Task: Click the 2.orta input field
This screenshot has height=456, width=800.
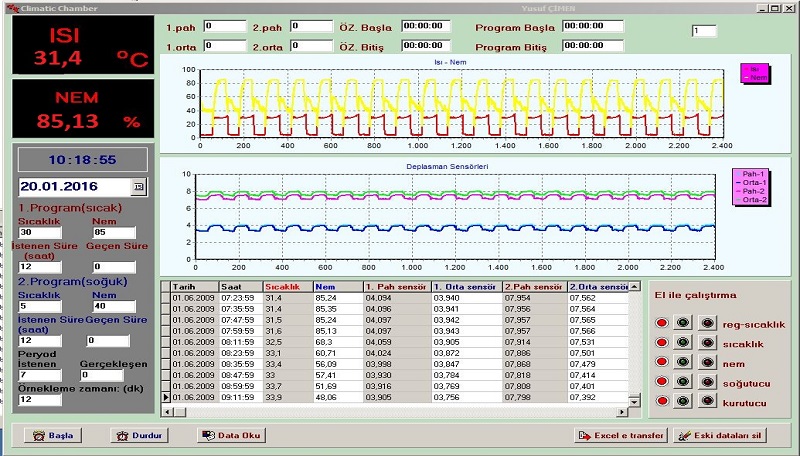Action: [312, 45]
